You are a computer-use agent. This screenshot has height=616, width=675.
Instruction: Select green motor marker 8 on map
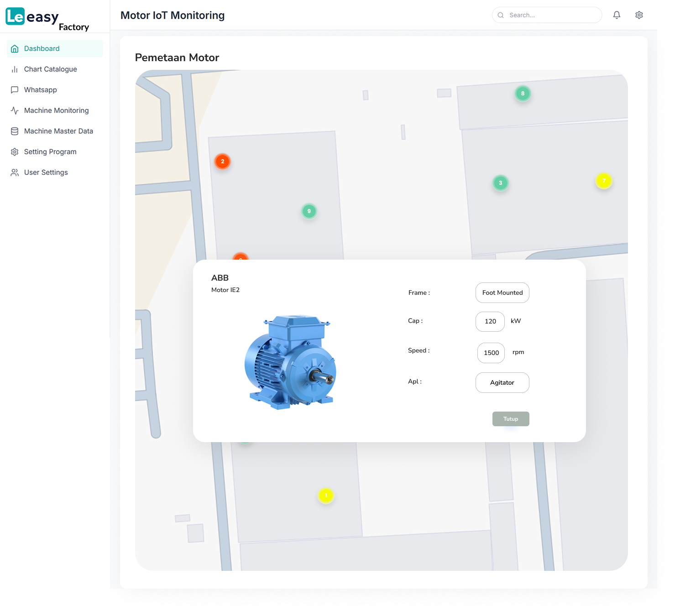pos(523,94)
